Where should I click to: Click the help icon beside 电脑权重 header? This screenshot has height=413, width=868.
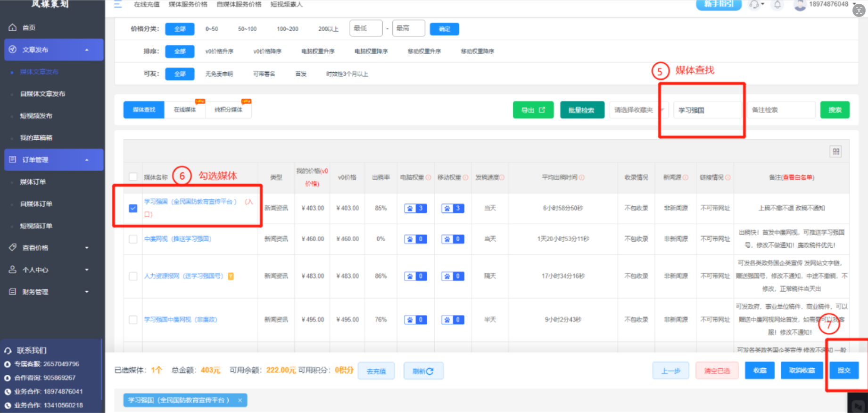[x=428, y=177]
